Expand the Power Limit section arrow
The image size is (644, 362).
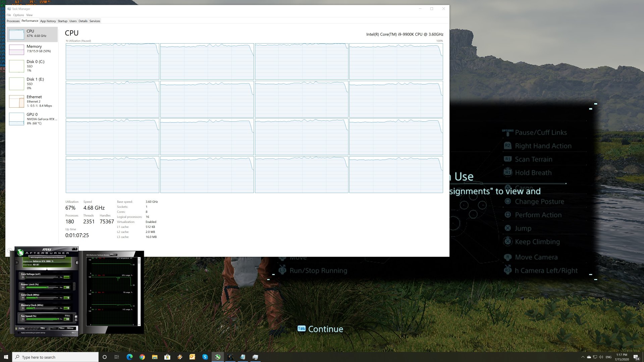pos(74,286)
